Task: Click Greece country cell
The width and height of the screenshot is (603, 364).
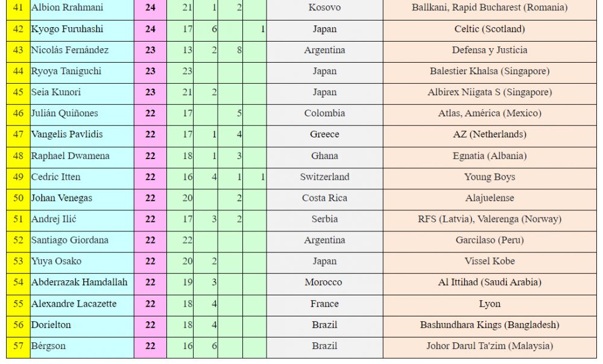Action: tap(324, 134)
